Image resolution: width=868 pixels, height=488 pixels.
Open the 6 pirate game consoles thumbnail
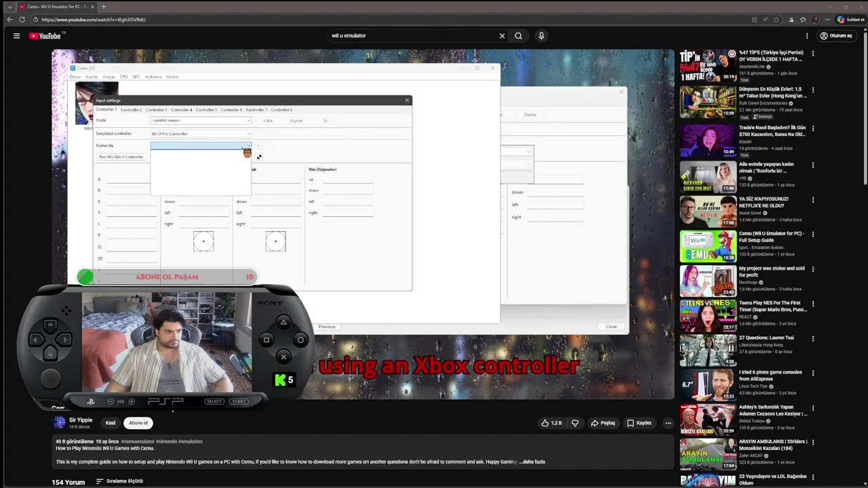pyautogui.click(x=708, y=385)
